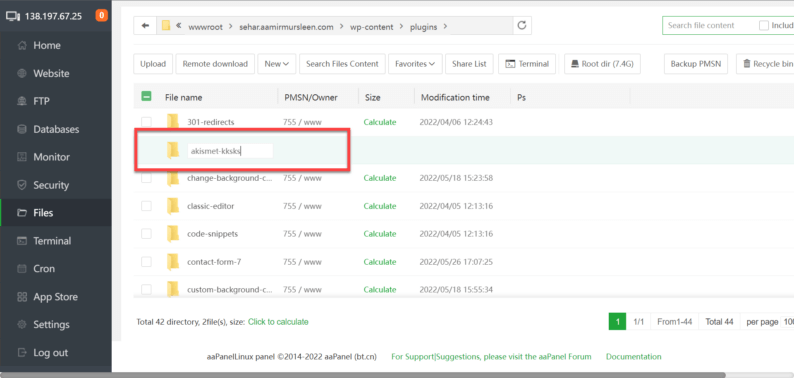Click the Security shield icon in sidebar
The image size is (794, 378).
click(x=22, y=185)
